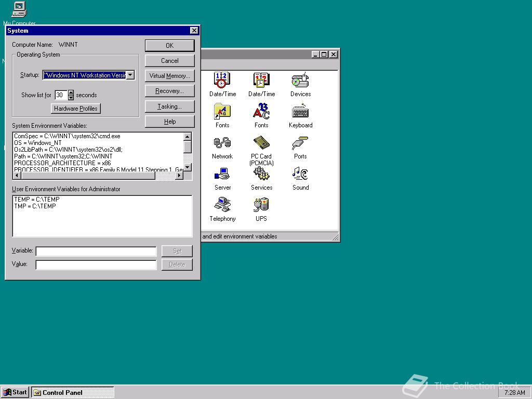Confirm the System dialog with OK
532x399 pixels.
point(170,46)
